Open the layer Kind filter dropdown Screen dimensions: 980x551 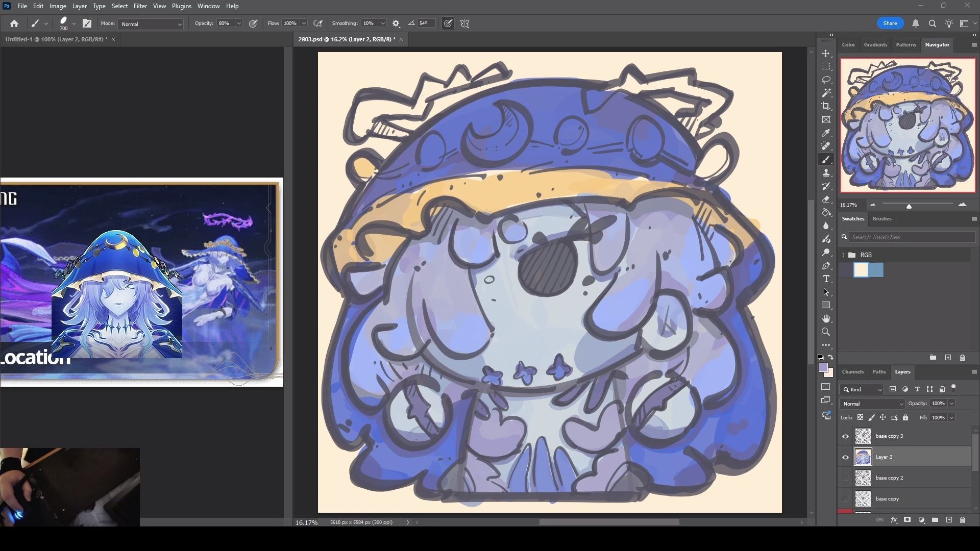coord(862,389)
